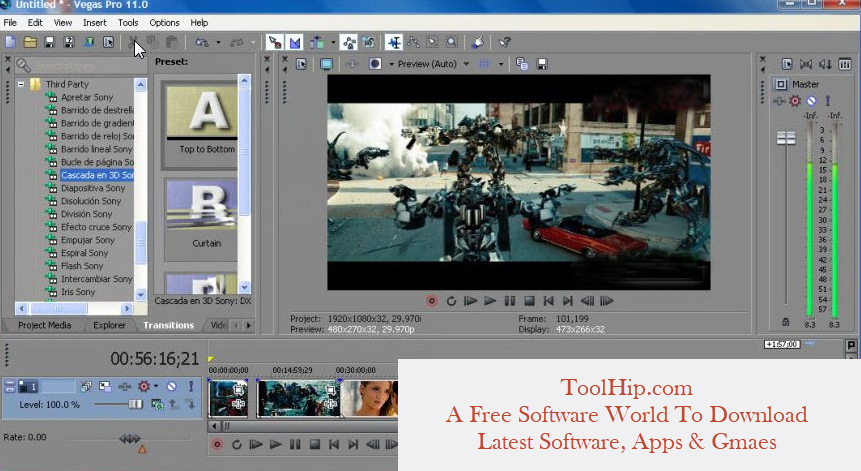This screenshot has width=861, height=471.
Task: Toggle the Dim Output icon in the Master Bus
Action: [825, 64]
